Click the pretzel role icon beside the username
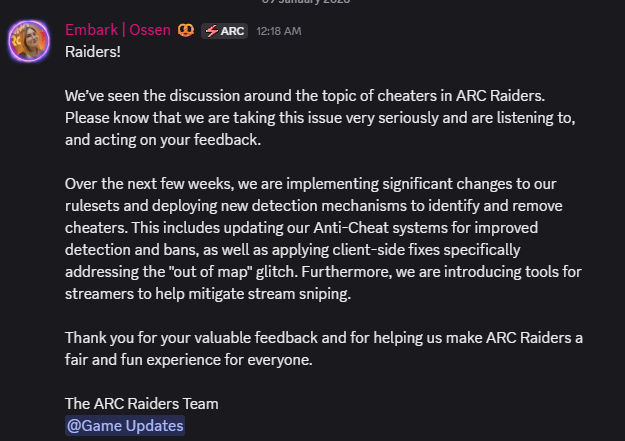The height and width of the screenshot is (441, 625). [x=186, y=30]
